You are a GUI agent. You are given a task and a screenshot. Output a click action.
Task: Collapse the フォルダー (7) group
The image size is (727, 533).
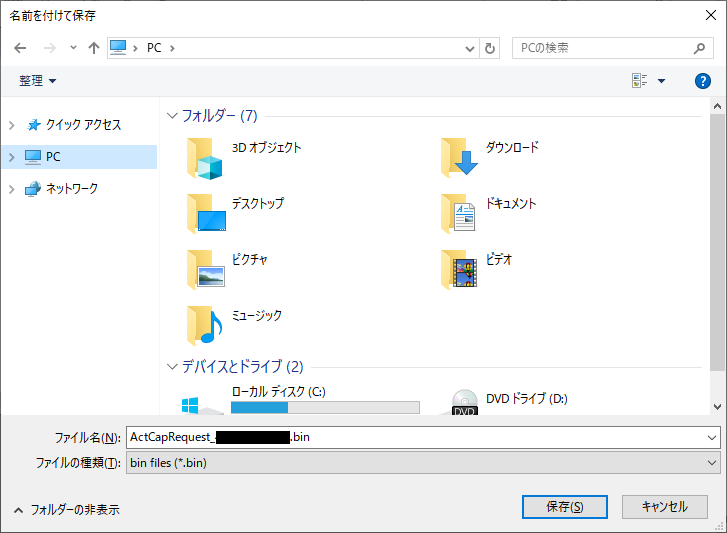pos(172,116)
